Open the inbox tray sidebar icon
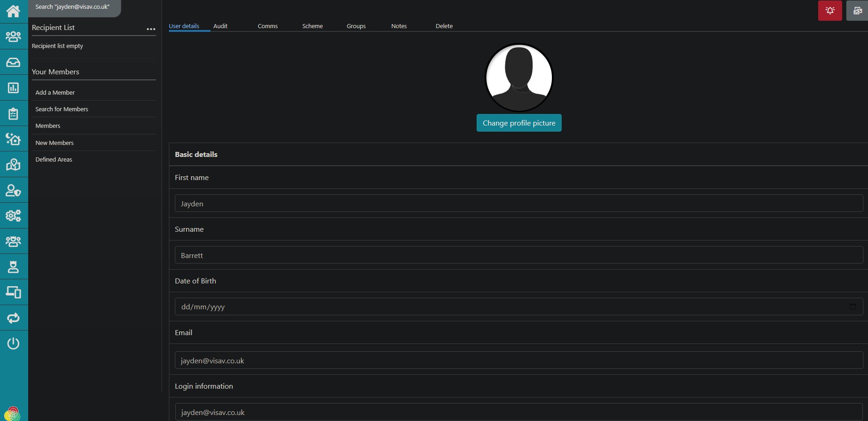 [x=13, y=62]
